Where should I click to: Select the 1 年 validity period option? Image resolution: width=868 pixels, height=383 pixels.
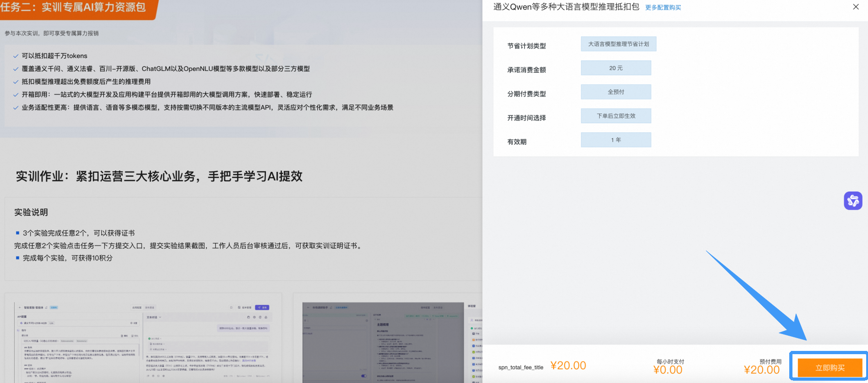click(616, 140)
